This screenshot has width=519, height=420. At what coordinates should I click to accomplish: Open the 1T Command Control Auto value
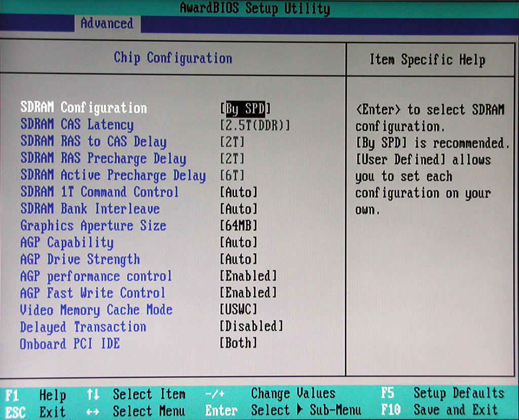(239, 193)
